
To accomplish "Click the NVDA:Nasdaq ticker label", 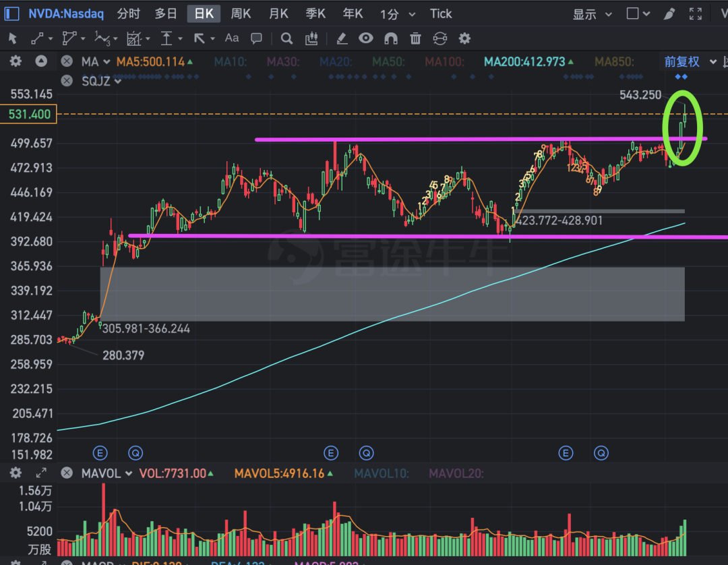I will [x=65, y=13].
